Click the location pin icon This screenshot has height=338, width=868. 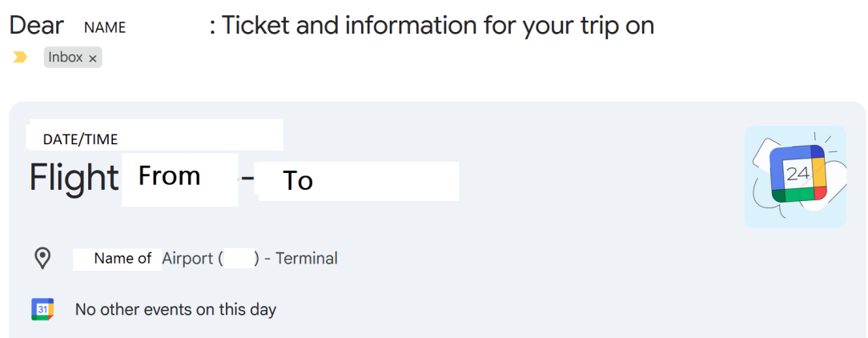point(42,258)
